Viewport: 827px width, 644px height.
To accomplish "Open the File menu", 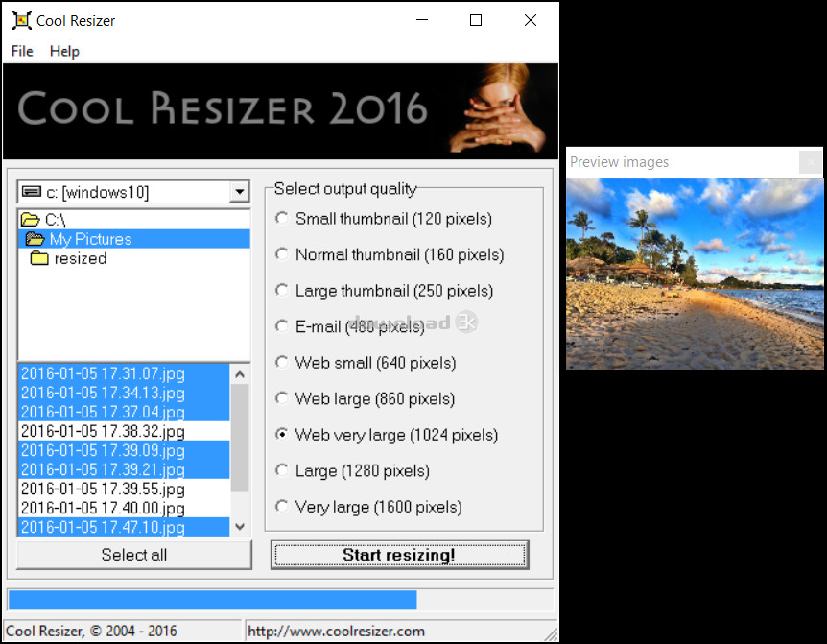I will 22,51.
